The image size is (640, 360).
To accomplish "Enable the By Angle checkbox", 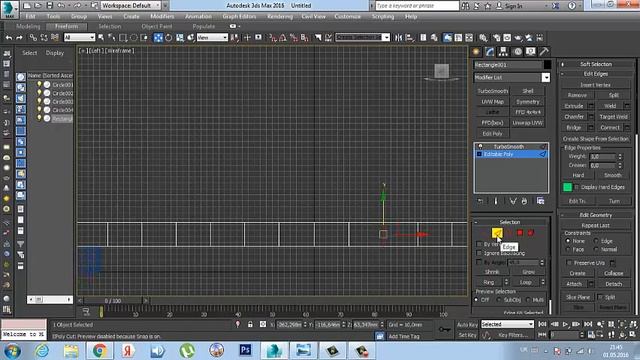I will (x=479, y=262).
